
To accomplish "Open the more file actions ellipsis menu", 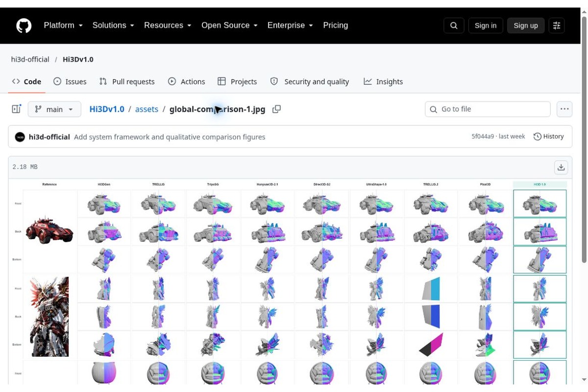I will pos(564,109).
